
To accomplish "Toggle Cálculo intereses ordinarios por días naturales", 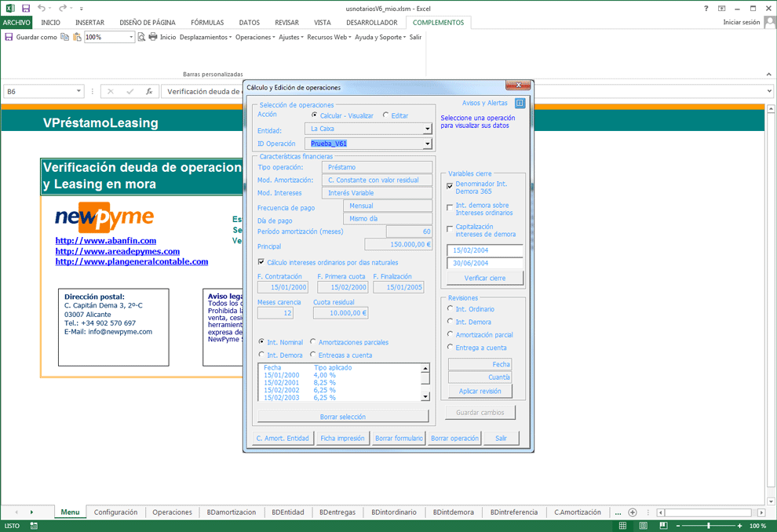I will pos(261,262).
